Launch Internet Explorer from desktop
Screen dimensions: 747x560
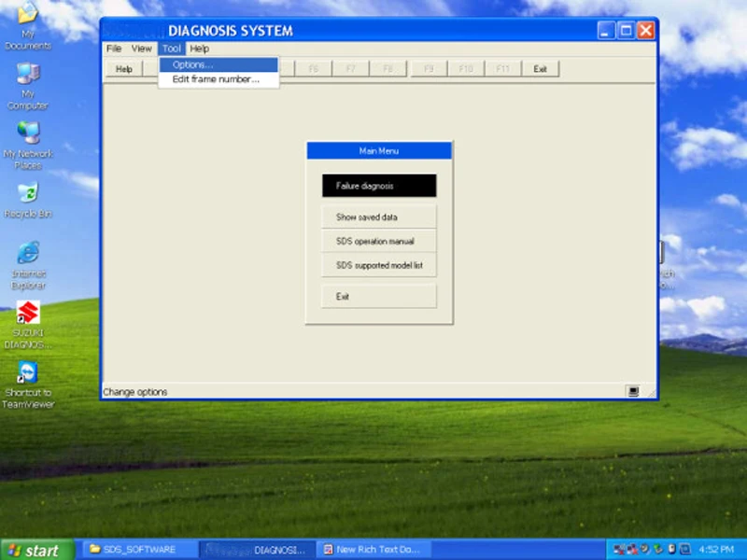pos(28,265)
